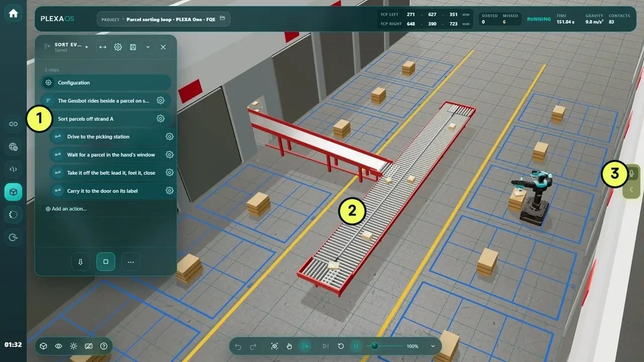Expand the right side panel arrow

[x=631, y=190]
